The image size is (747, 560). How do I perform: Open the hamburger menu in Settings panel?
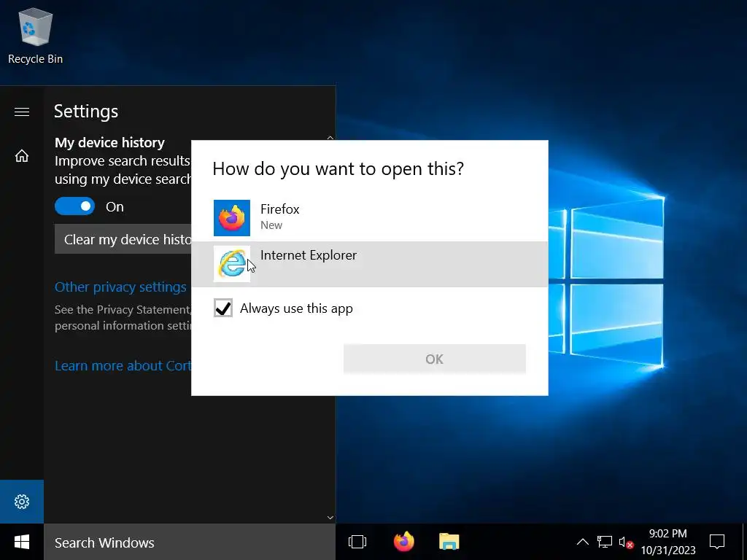pos(22,112)
